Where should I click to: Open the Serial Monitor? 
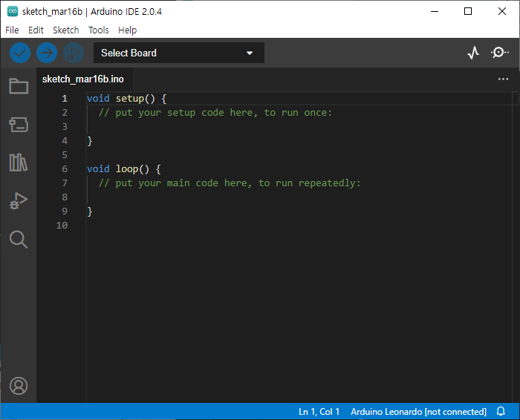coord(499,53)
